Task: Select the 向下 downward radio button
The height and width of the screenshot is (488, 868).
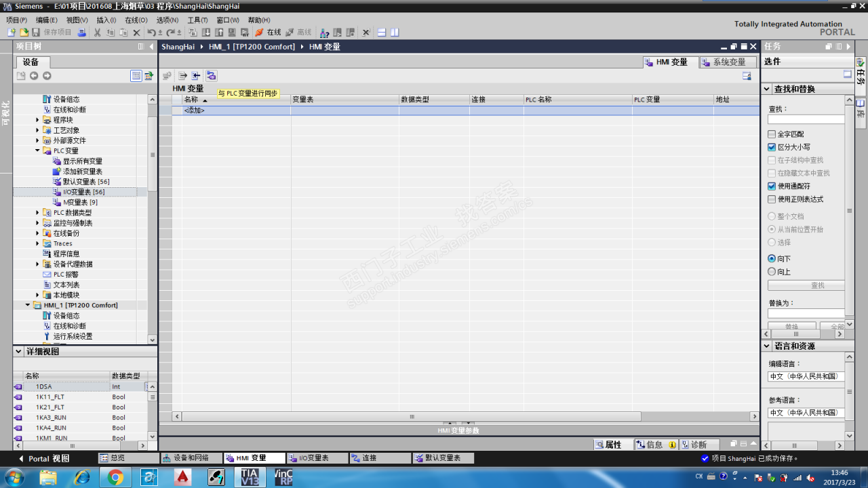Action: (772, 259)
